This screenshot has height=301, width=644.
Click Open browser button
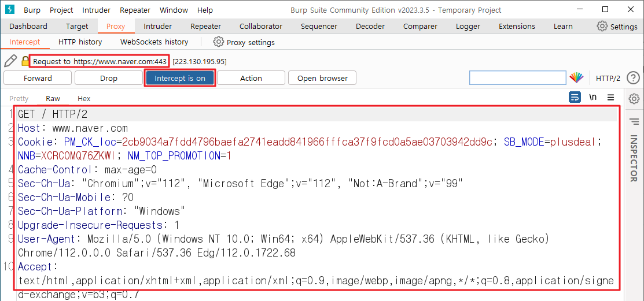click(x=322, y=78)
